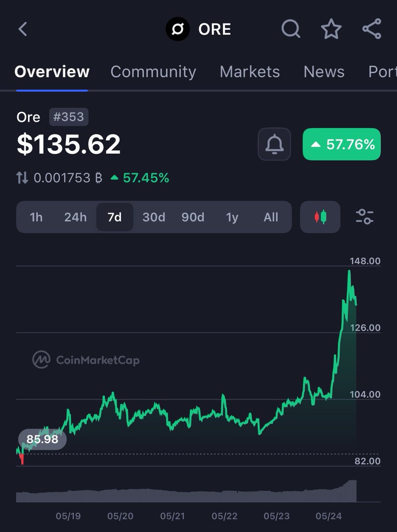Select the 30d chart range
This screenshot has width=397, height=532.
tap(154, 217)
